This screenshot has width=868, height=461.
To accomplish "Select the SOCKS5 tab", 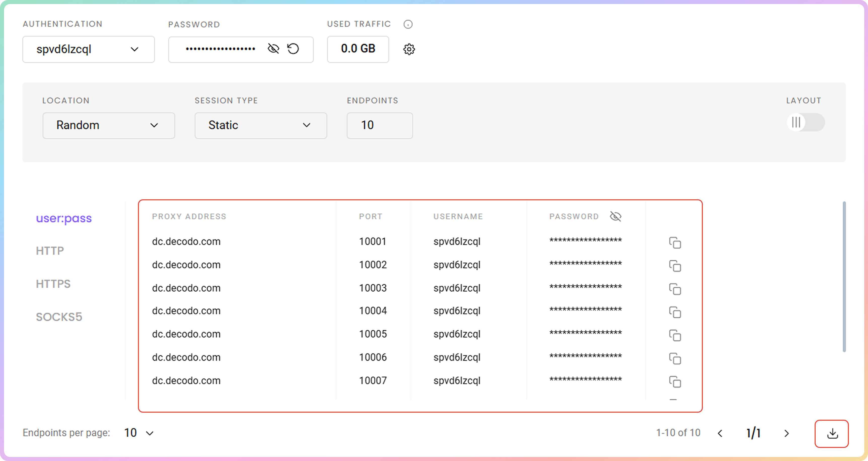I will tap(59, 317).
